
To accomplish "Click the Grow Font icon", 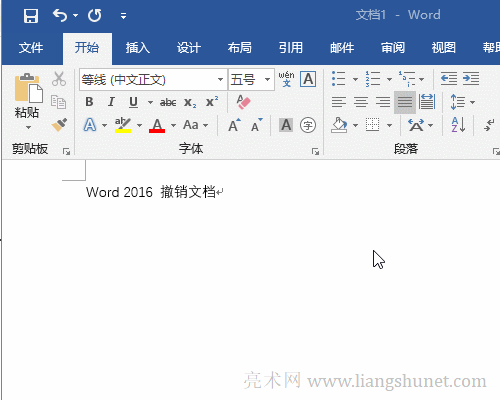I will pyautogui.click(x=234, y=125).
